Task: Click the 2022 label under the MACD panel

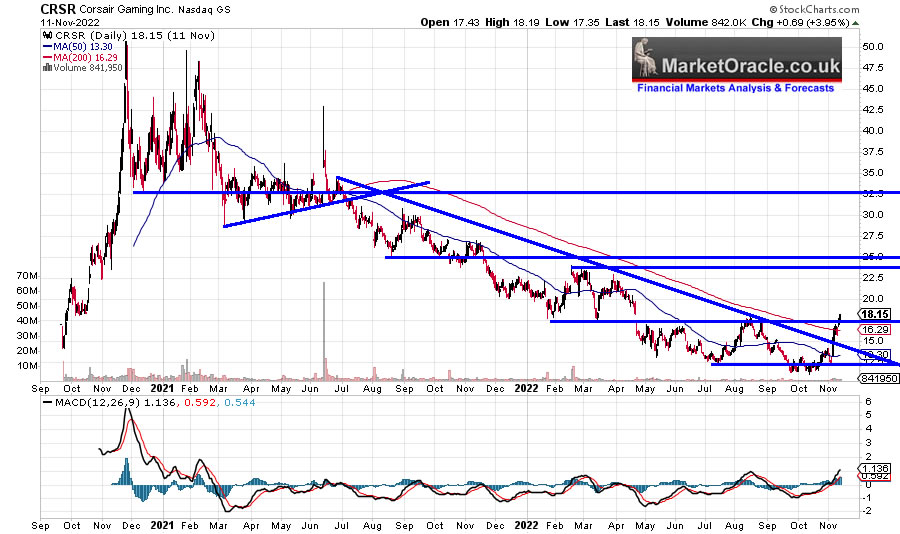Action: tap(526, 525)
